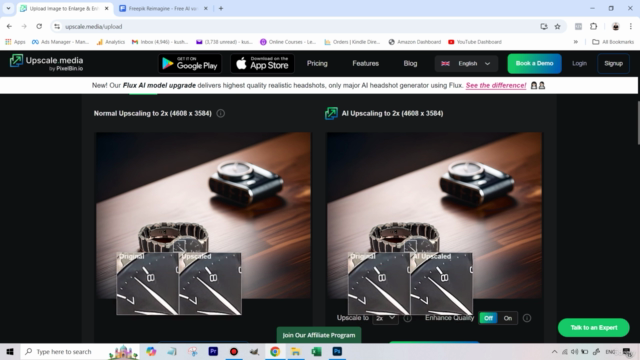This screenshot has width=640, height=360.
Task: Click the Talk to an Expert button
Action: [593, 327]
